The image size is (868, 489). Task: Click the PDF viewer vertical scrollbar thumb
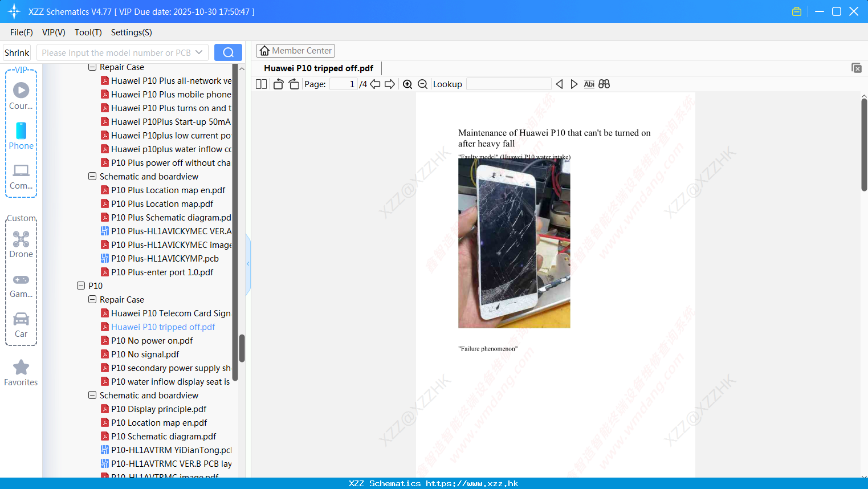tap(864, 145)
